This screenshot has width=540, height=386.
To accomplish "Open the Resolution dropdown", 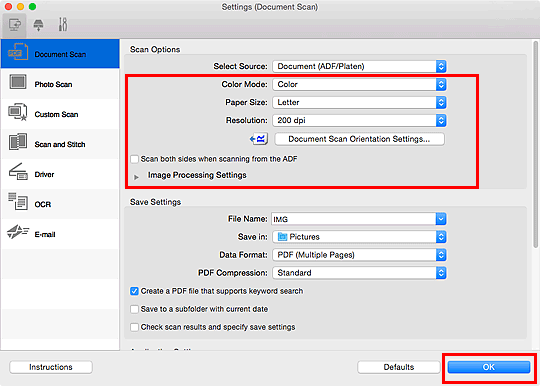I will click(359, 120).
